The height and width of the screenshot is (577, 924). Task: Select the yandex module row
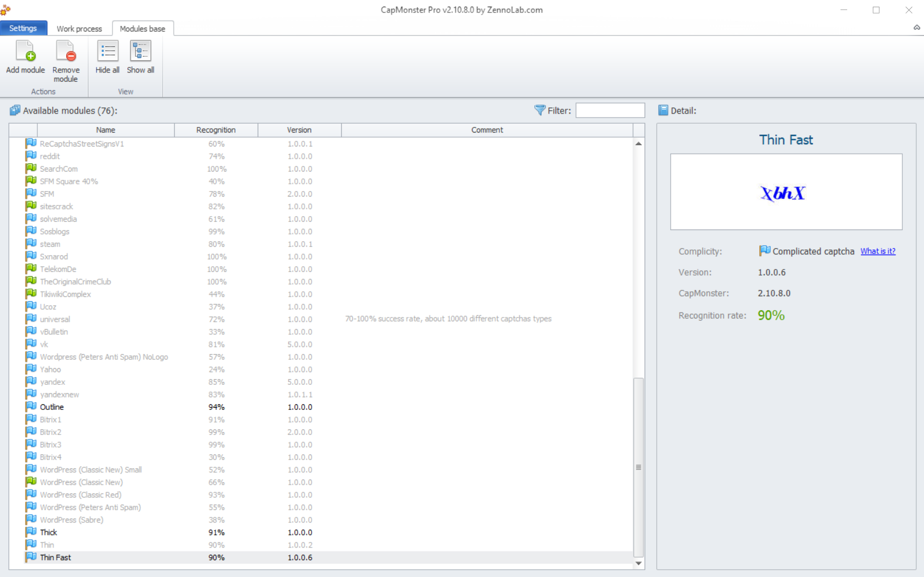pos(321,382)
